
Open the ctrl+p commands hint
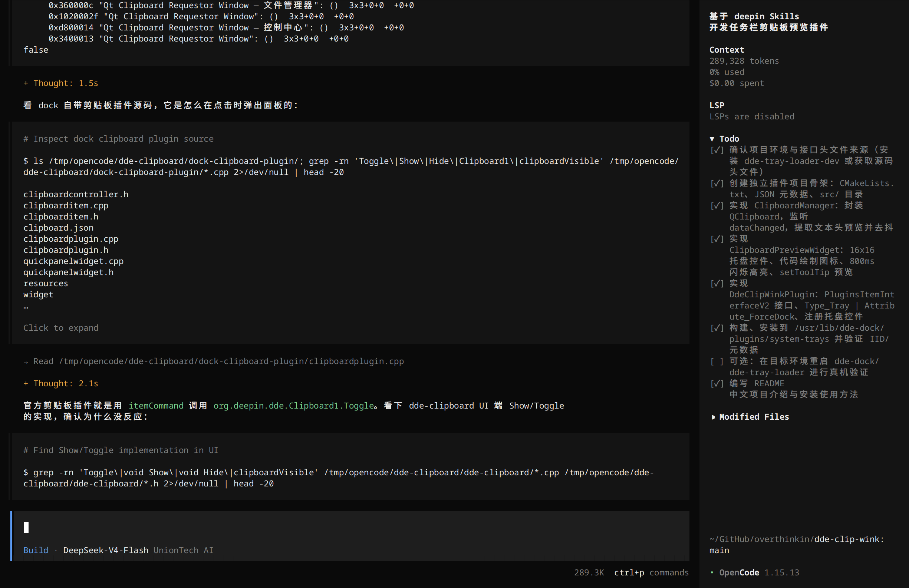coord(651,572)
